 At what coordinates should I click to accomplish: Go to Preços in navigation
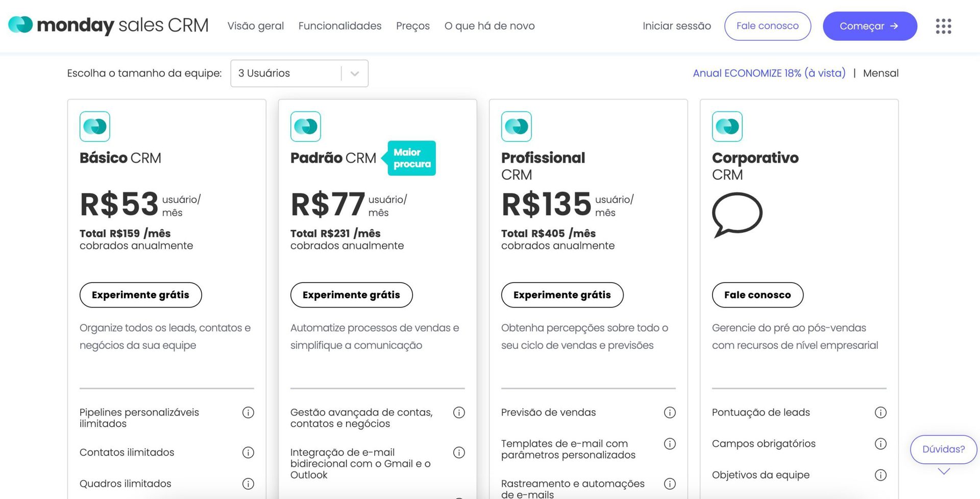click(412, 26)
